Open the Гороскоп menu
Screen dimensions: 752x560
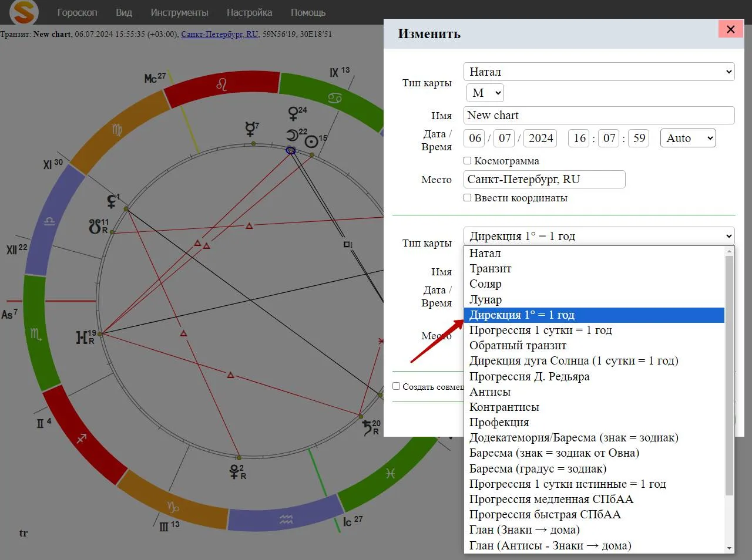[x=77, y=12]
